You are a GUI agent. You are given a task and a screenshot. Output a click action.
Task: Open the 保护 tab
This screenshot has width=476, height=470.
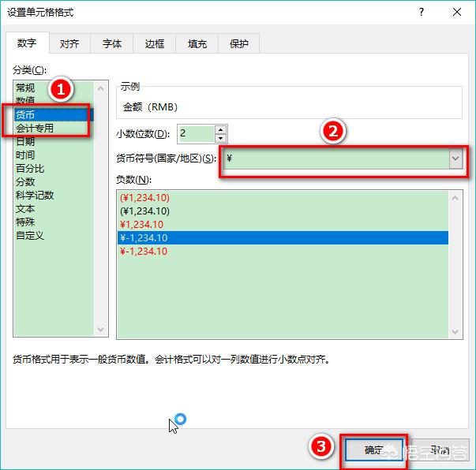(x=238, y=43)
